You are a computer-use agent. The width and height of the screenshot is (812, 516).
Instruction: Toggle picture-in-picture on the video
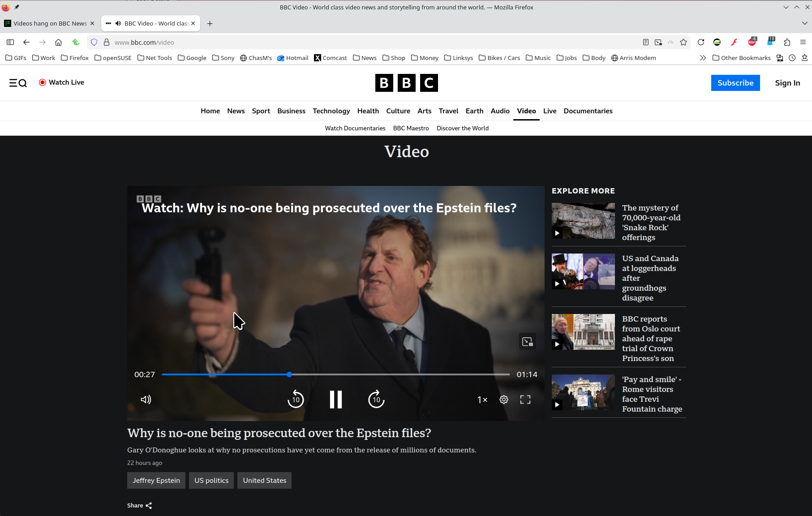(x=527, y=342)
